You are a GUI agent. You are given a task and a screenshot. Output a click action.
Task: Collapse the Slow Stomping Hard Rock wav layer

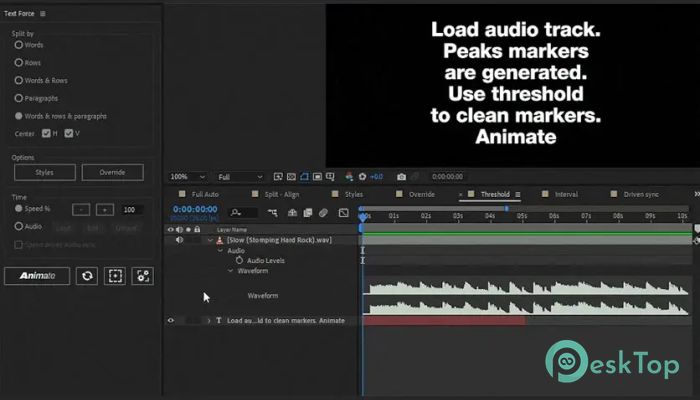[x=210, y=240]
